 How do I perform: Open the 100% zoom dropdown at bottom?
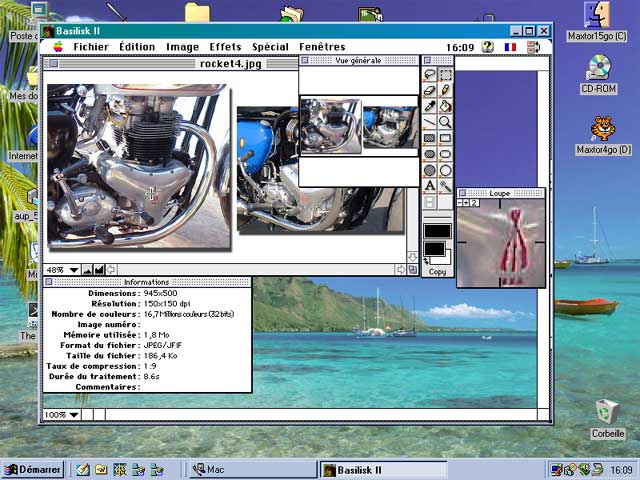(62, 415)
